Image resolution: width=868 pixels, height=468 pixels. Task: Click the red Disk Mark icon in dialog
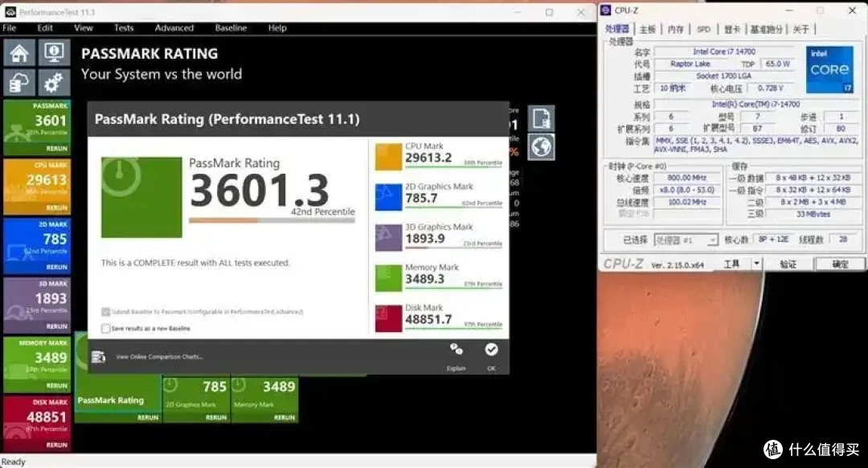[x=388, y=318]
